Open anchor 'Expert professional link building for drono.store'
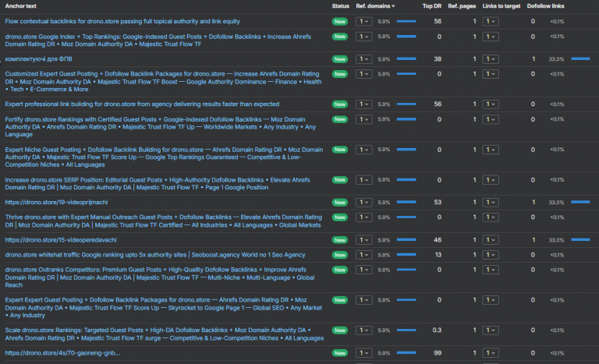The height and width of the screenshot is (364, 599). (142, 104)
